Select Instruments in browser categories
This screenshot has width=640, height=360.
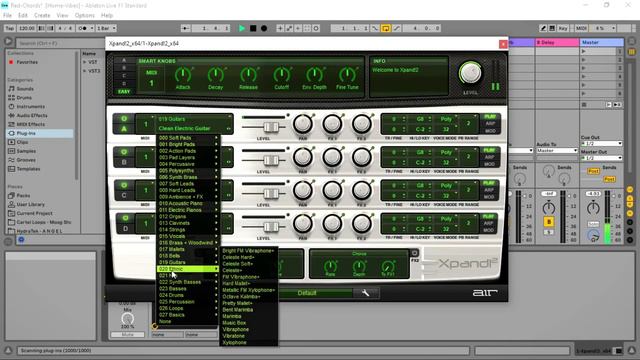[x=31, y=107]
